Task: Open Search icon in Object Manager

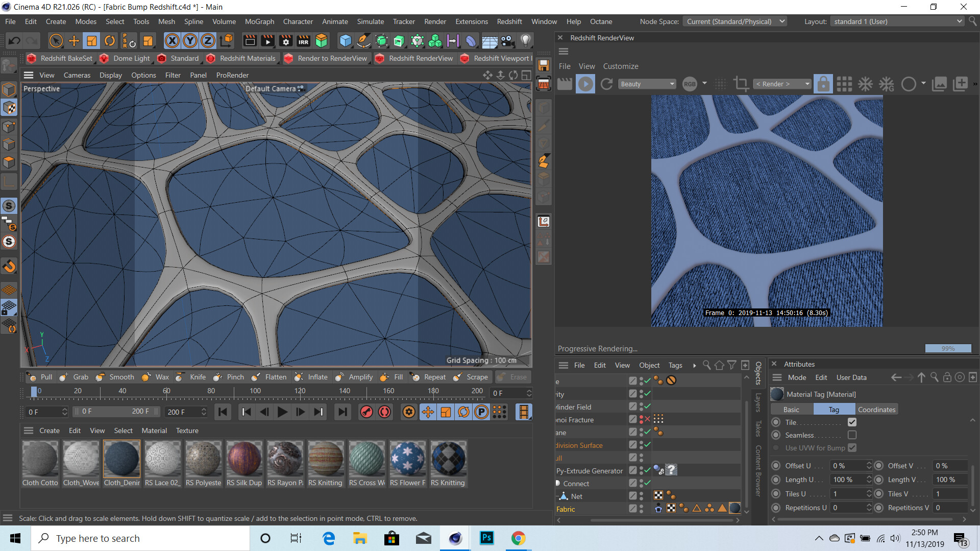Action: [707, 365]
